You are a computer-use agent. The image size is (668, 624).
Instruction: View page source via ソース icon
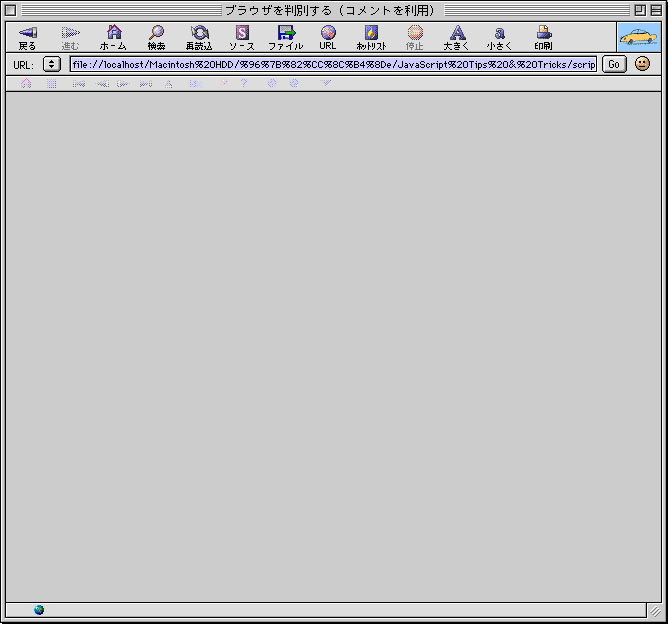[242, 37]
